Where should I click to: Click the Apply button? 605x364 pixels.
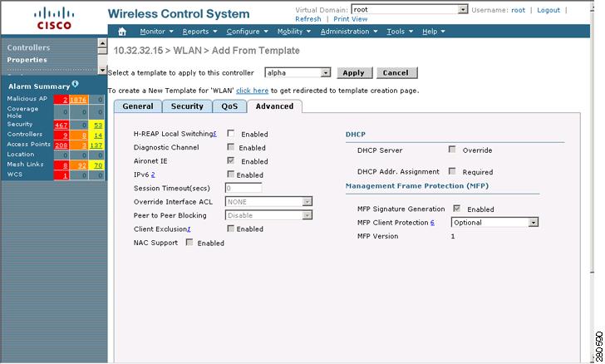354,72
